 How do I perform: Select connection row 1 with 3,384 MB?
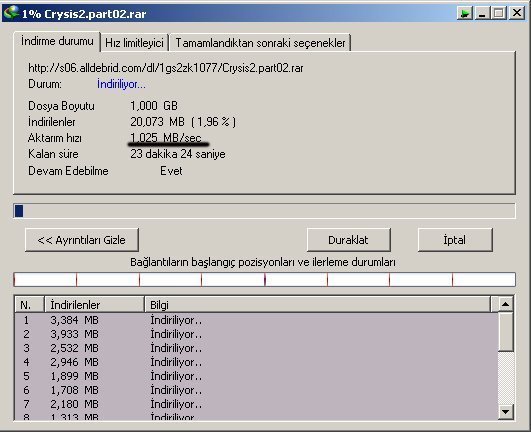click(x=257, y=320)
